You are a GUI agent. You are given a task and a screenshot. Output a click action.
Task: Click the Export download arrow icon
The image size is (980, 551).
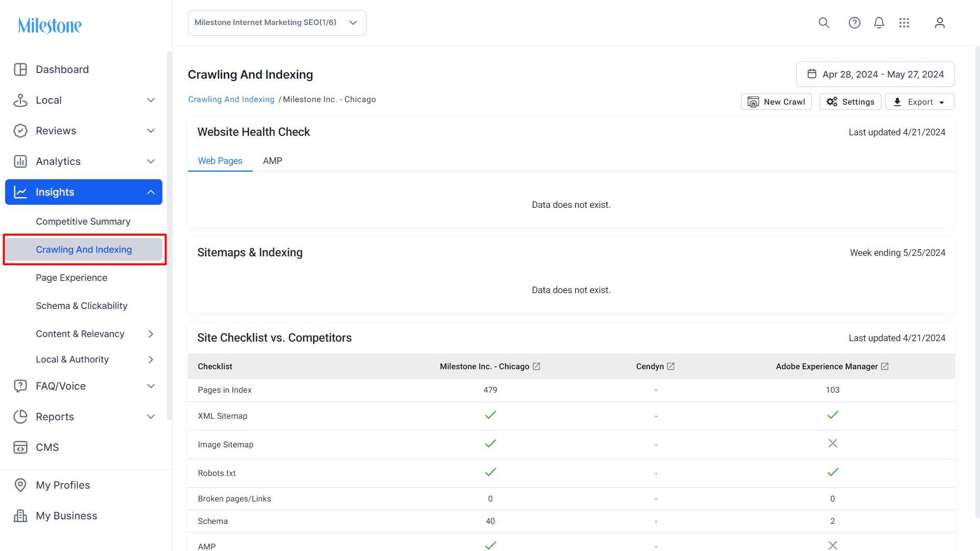coord(897,102)
